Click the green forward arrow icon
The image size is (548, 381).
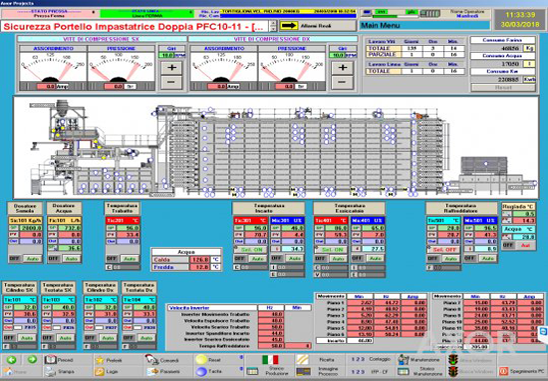[32, 360]
